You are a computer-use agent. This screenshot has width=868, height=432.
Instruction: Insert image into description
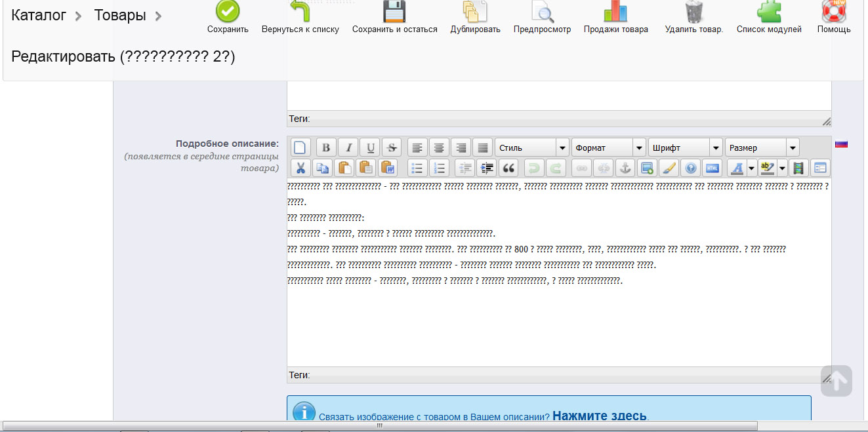click(647, 168)
